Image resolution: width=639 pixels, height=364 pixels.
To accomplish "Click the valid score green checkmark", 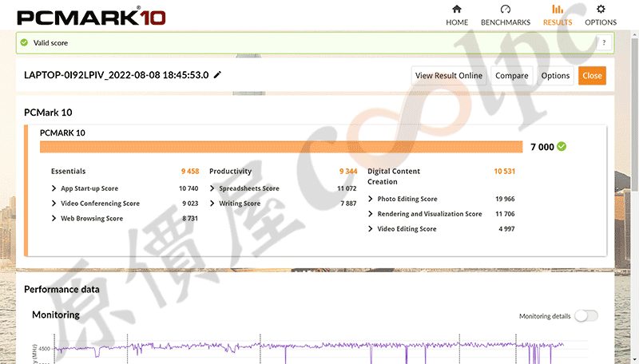I will (24, 42).
